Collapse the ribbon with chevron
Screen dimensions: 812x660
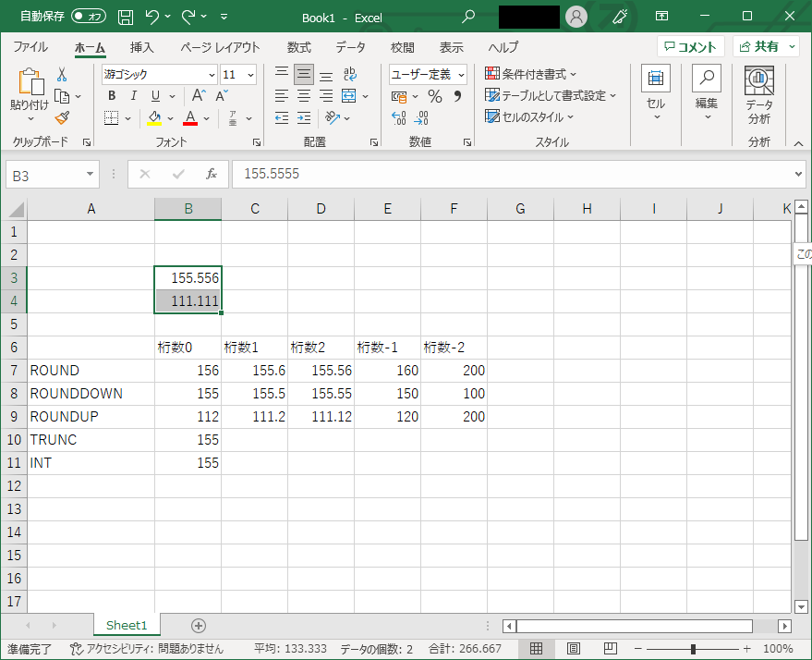click(798, 143)
